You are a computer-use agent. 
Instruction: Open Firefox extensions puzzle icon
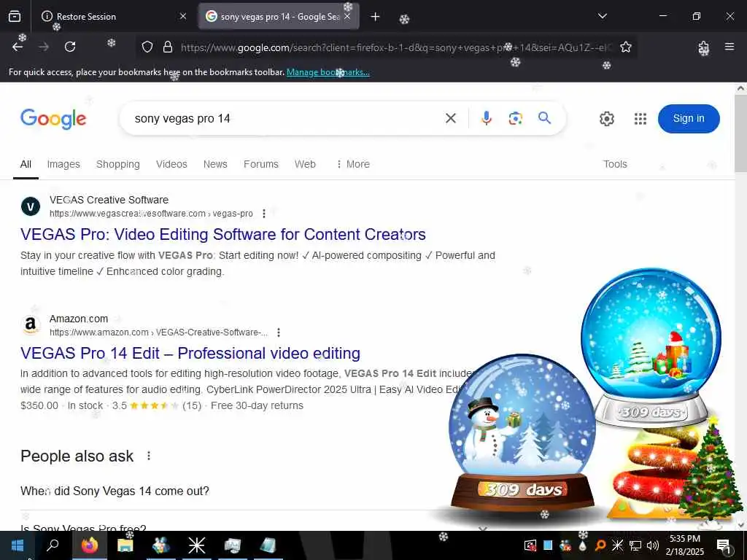pos(703,47)
